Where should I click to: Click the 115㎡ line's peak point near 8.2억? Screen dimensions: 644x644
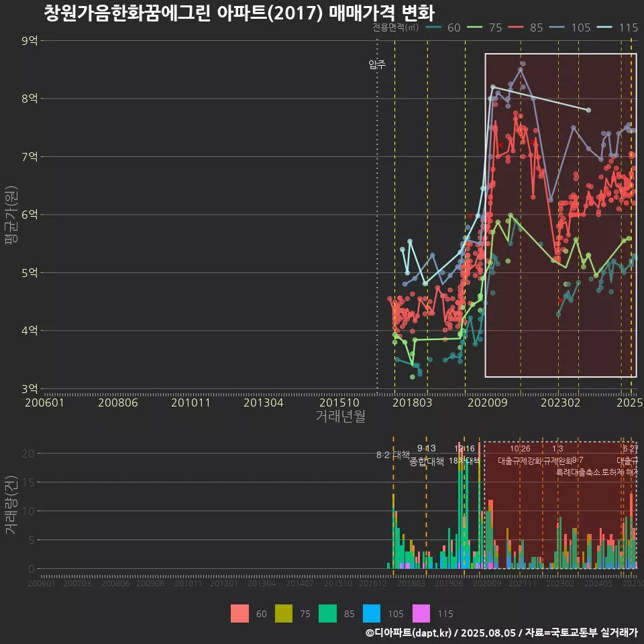493,87
